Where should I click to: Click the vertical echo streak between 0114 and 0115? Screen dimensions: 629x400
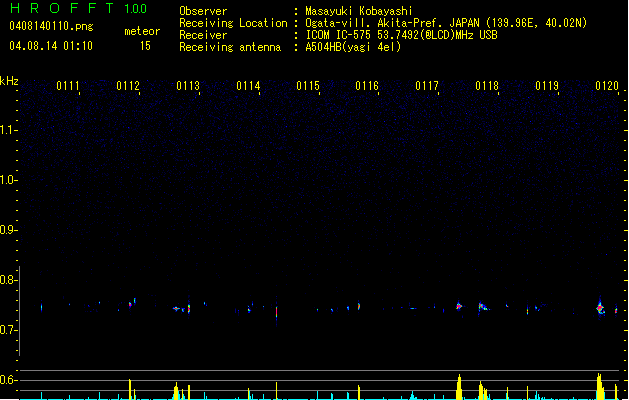tap(276, 311)
